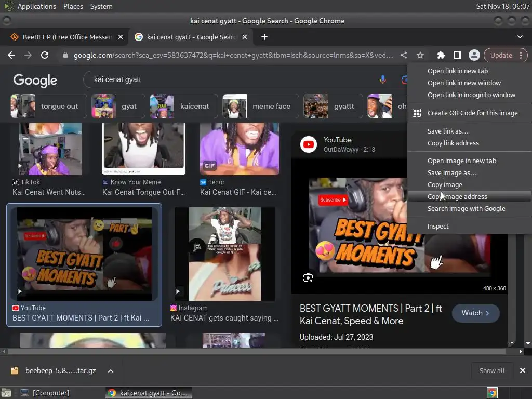Click the Google Lens icon on preview image
The height and width of the screenshot is (399, 532).
[308, 278]
